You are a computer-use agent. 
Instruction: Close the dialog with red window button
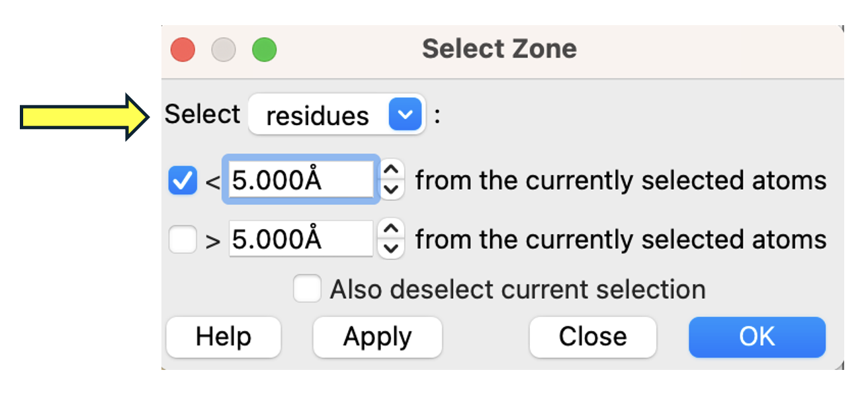point(183,50)
